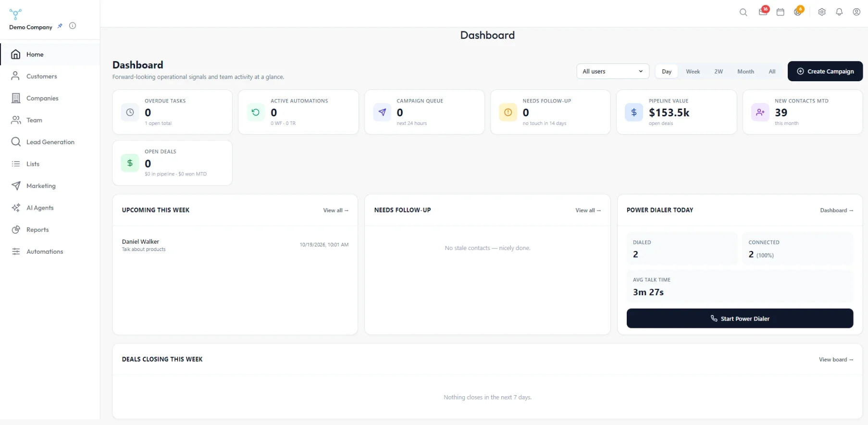The image size is (868, 425).
Task: Select the Day time range
Action: pyautogui.click(x=667, y=72)
